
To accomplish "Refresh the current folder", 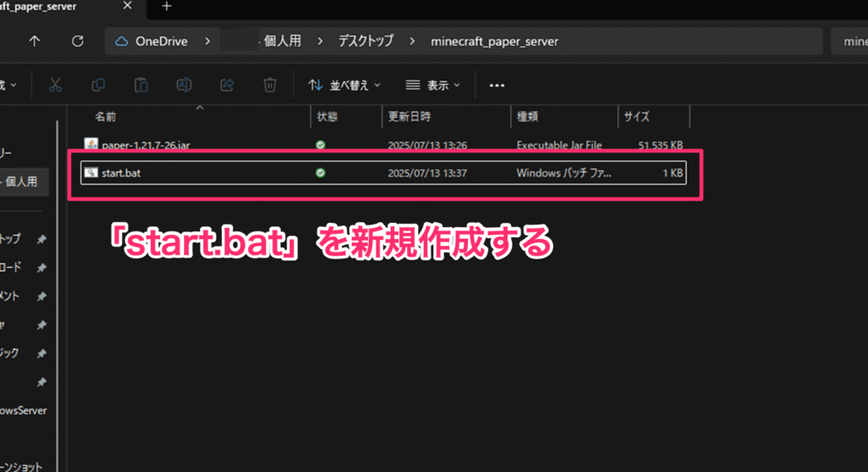I will point(77,41).
